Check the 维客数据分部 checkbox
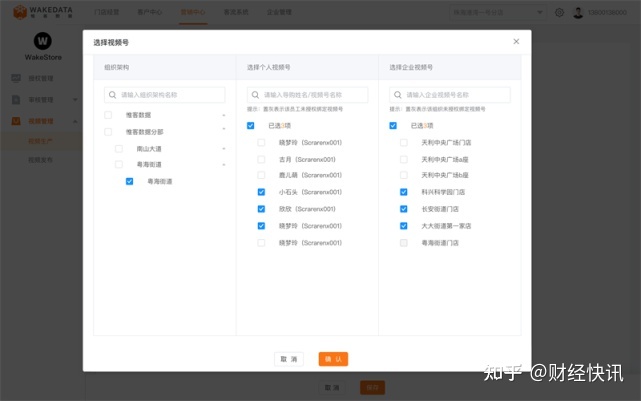Viewport: 641px width, 401px height. tap(108, 132)
